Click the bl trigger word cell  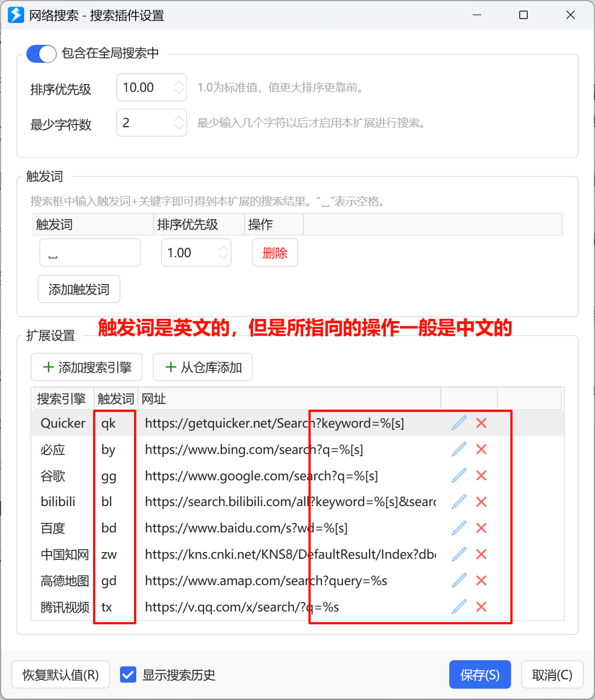pyautogui.click(x=107, y=502)
